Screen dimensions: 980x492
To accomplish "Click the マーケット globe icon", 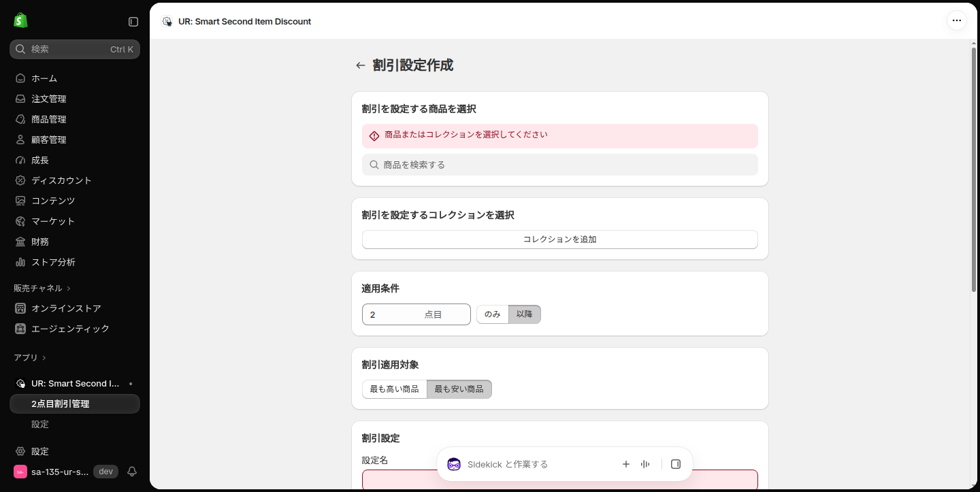I will [20, 221].
